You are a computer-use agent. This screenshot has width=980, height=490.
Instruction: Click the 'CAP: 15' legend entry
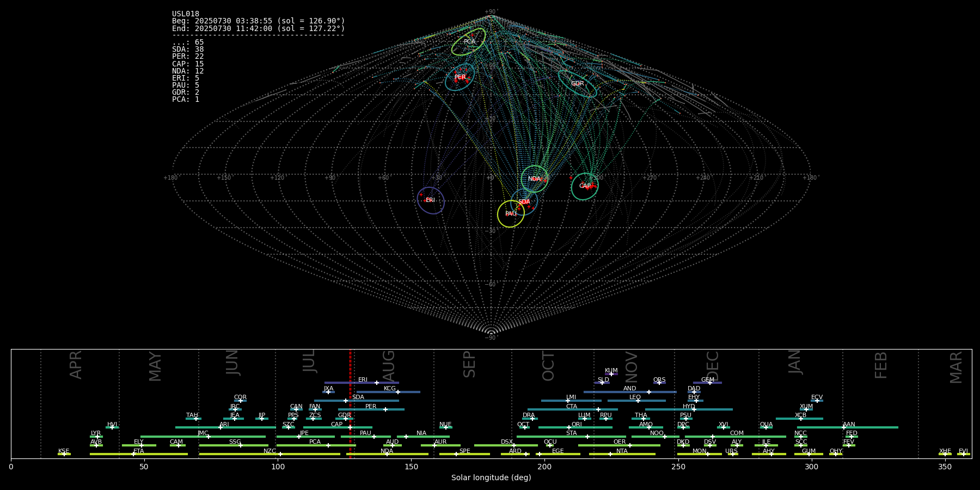[x=188, y=64]
